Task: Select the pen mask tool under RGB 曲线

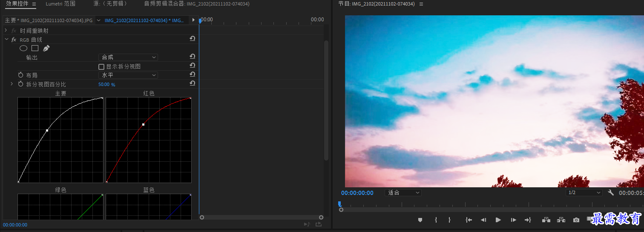Action: pyautogui.click(x=46, y=49)
